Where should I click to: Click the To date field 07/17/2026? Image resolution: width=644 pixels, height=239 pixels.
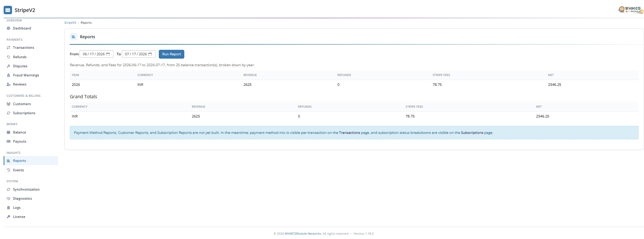[138, 54]
